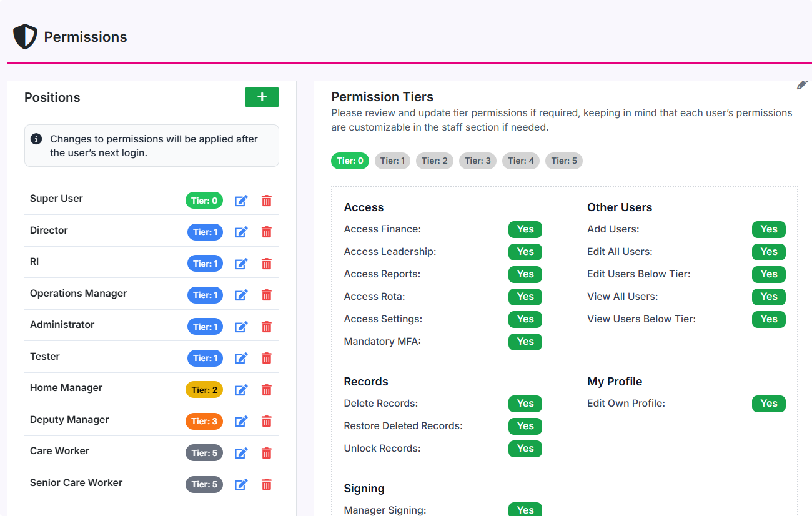Image resolution: width=812 pixels, height=516 pixels.
Task: Click the Tier: 2 badge beside Home Manager
Action: [204, 389]
